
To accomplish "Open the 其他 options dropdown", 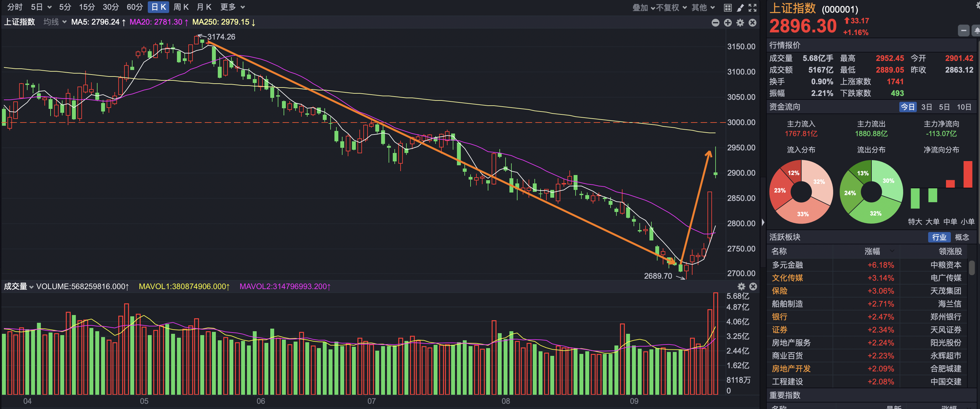I will coord(703,7).
